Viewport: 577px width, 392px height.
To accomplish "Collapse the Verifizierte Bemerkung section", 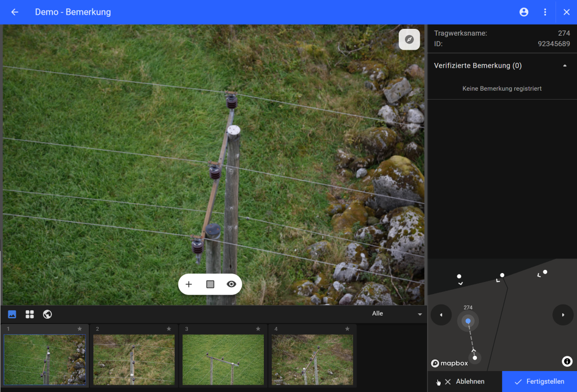I will pyautogui.click(x=564, y=66).
